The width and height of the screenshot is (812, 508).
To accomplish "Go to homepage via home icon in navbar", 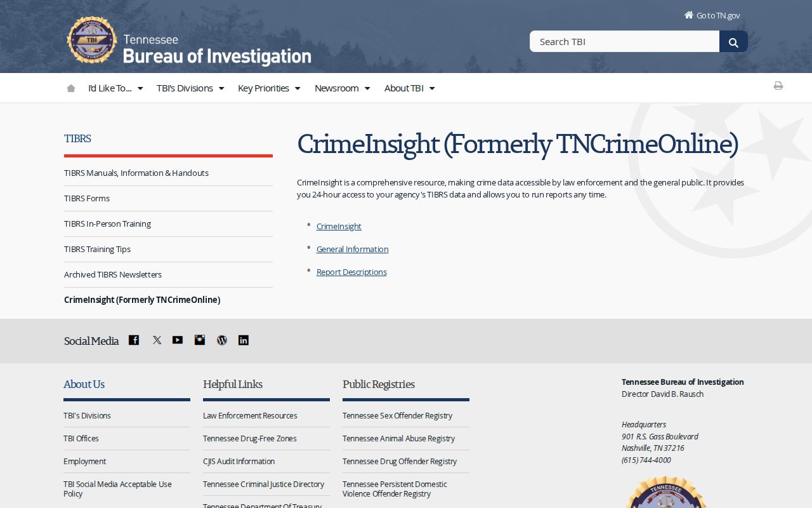I will tap(71, 88).
